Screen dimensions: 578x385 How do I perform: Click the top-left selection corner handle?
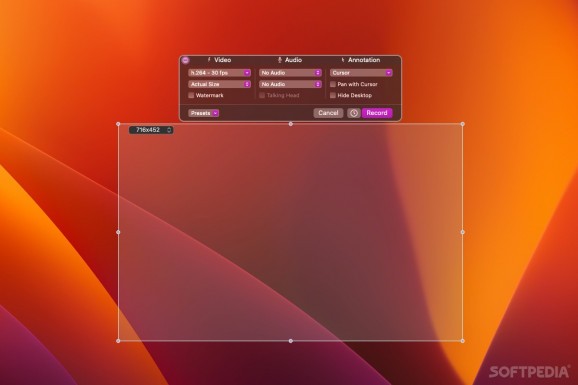tap(118, 124)
